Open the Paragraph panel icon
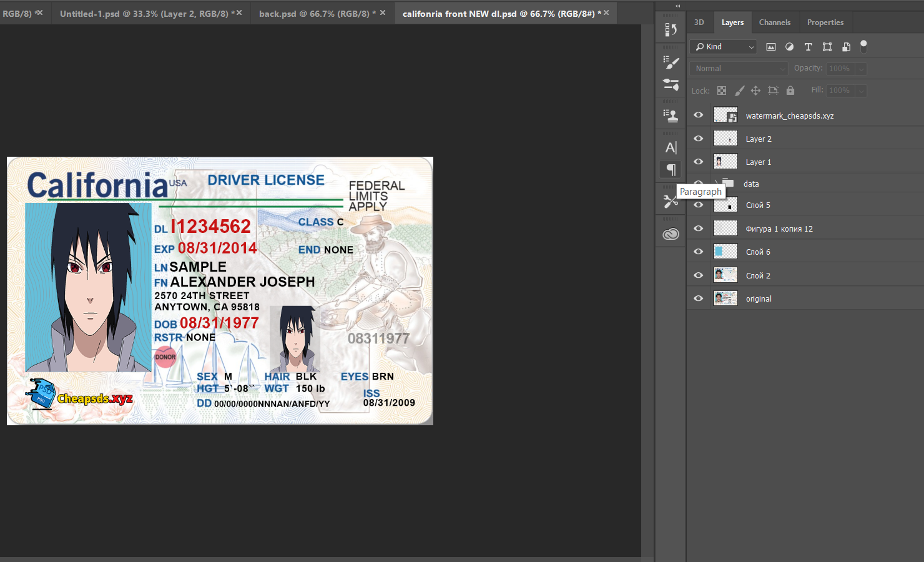 pyautogui.click(x=671, y=169)
